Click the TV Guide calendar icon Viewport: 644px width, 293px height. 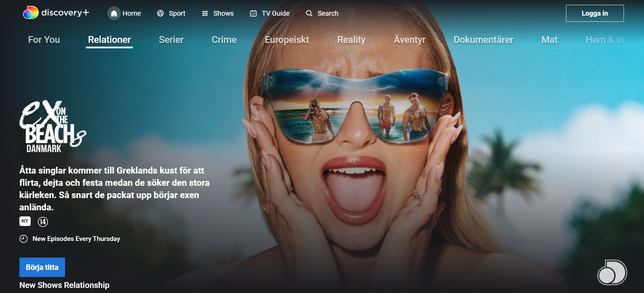point(253,13)
